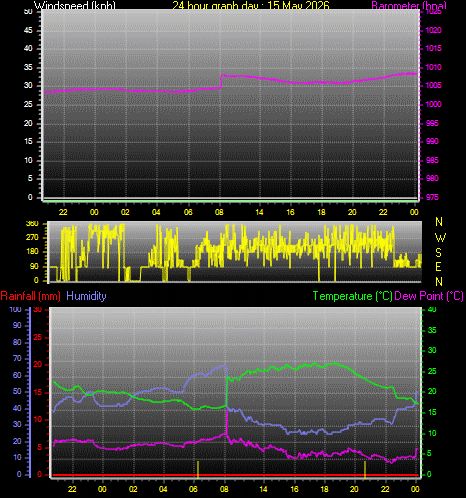This screenshot has height=498, width=466.
Task: Click the 60 value on the blue humidity axis
Action: (x=17, y=375)
